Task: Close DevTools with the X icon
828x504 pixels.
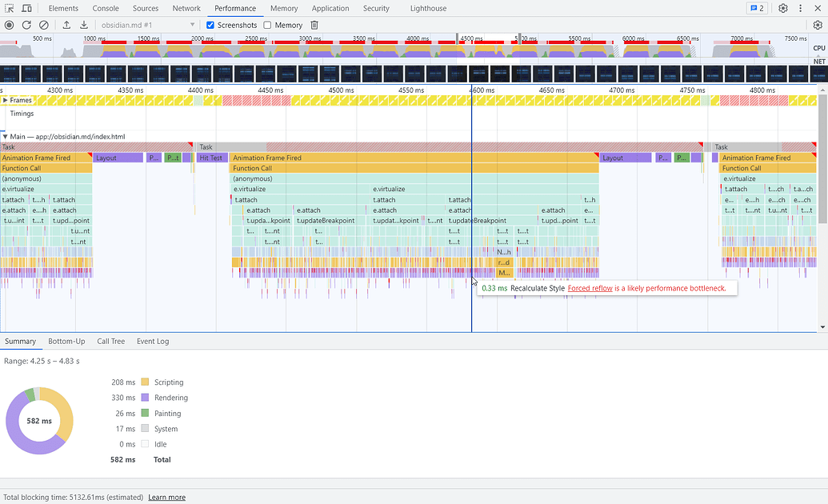Action: 818,9
